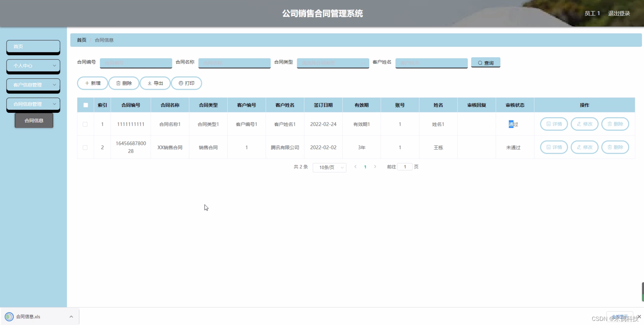The image size is (644, 325).
Task: Expand the 个人中心 sidebar menu
Action: [x=33, y=65]
